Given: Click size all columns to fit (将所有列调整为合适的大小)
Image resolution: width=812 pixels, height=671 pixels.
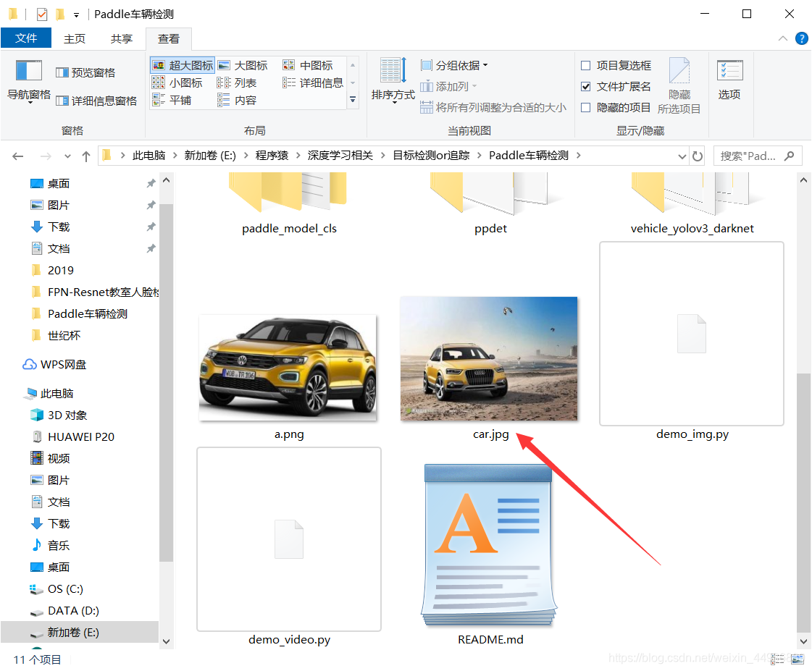Looking at the screenshot, I should click(493, 108).
